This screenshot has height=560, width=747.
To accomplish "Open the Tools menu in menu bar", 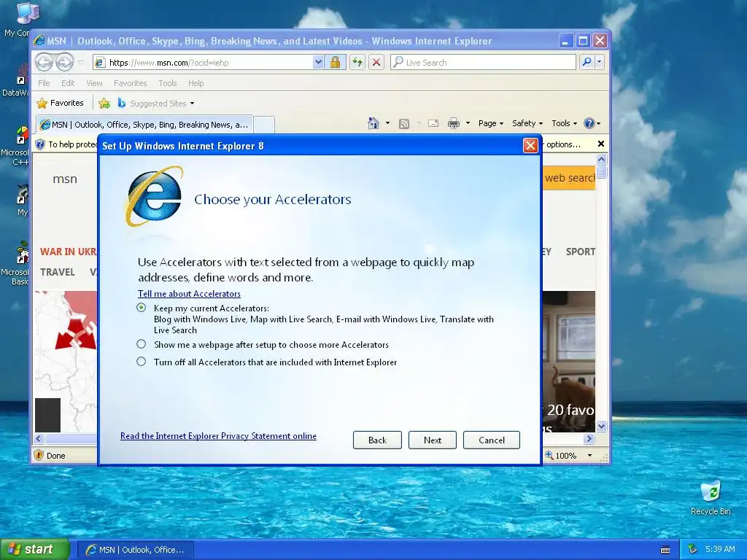I will (x=167, y=83).
